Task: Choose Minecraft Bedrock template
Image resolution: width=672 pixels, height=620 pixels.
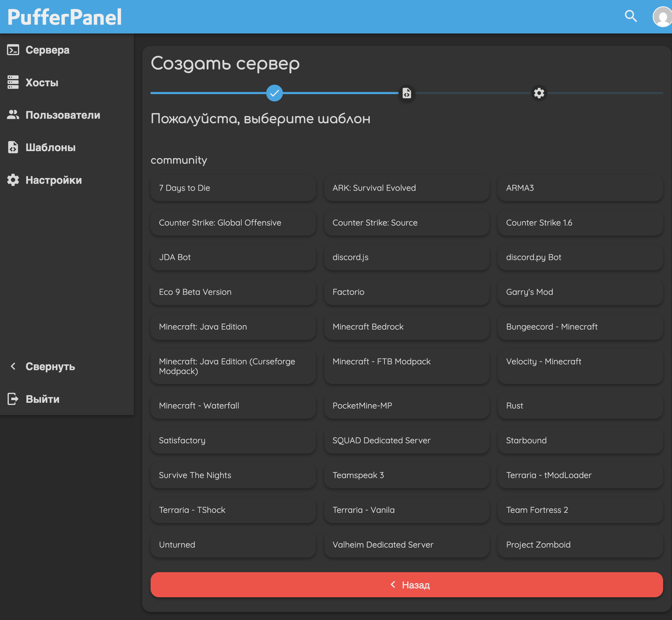Action: click(407, 326)
